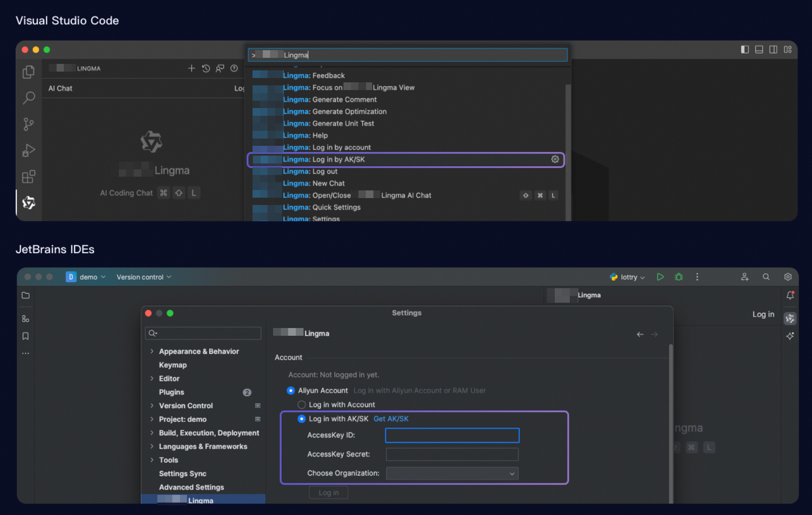Image resolution: width=812 pixels, height=515 pixels.
Task: Expand Tools settings node
Action: [152, 460]
